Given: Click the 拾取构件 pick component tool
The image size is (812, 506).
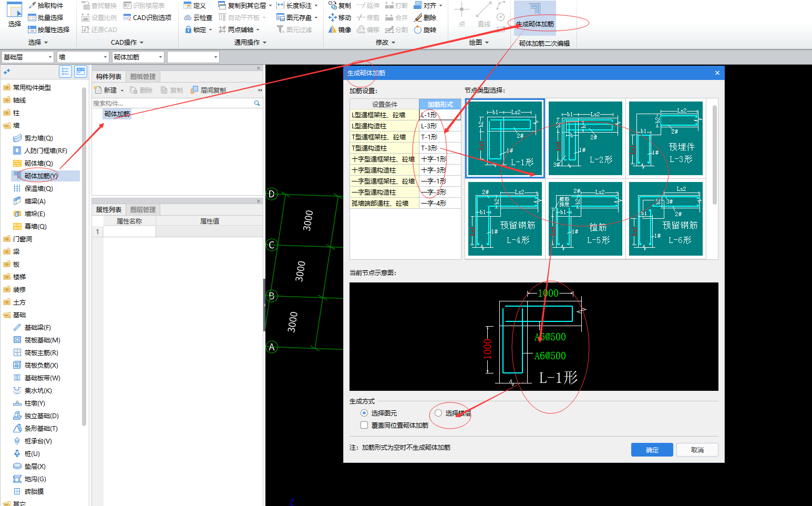Looking at the screenshot, I should tap(46, 5).
